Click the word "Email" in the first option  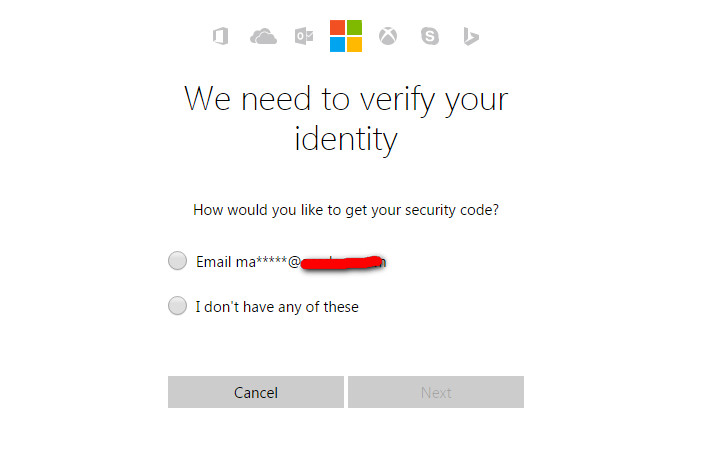tap(214, 262)
